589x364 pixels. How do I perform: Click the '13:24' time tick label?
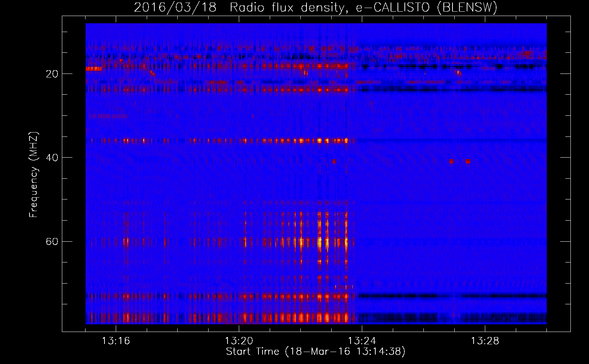coord(362,341)
